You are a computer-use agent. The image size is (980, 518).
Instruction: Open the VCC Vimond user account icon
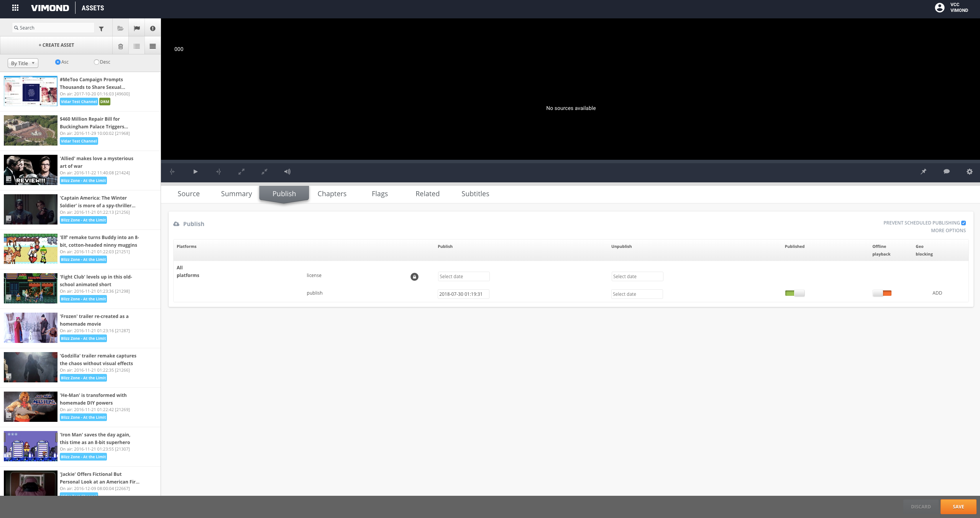(939, 8)
